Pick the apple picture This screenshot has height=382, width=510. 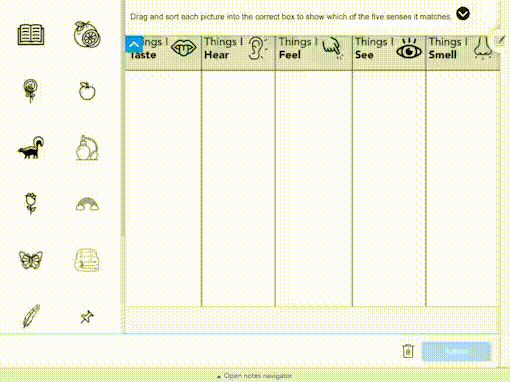pos(87,91)
